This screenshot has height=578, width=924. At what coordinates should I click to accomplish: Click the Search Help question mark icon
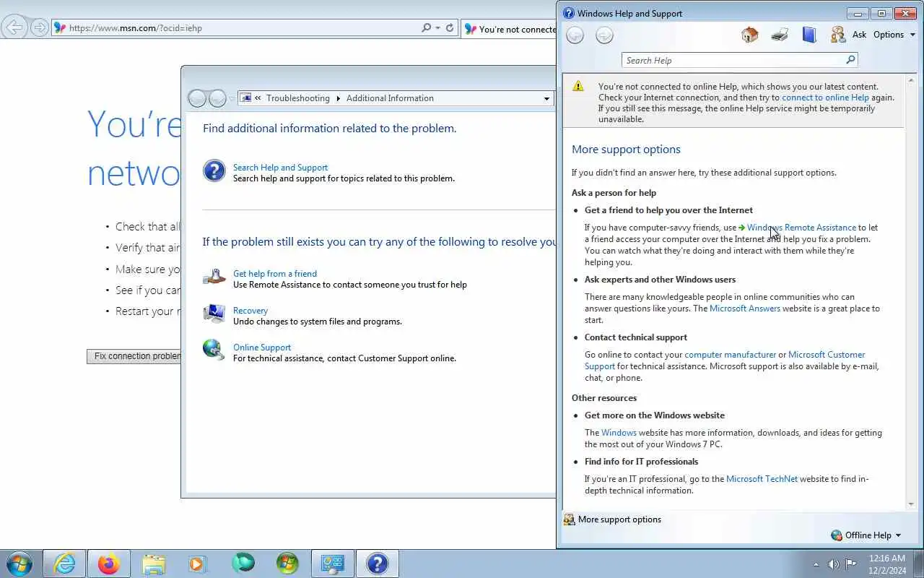tap(214, 171)
